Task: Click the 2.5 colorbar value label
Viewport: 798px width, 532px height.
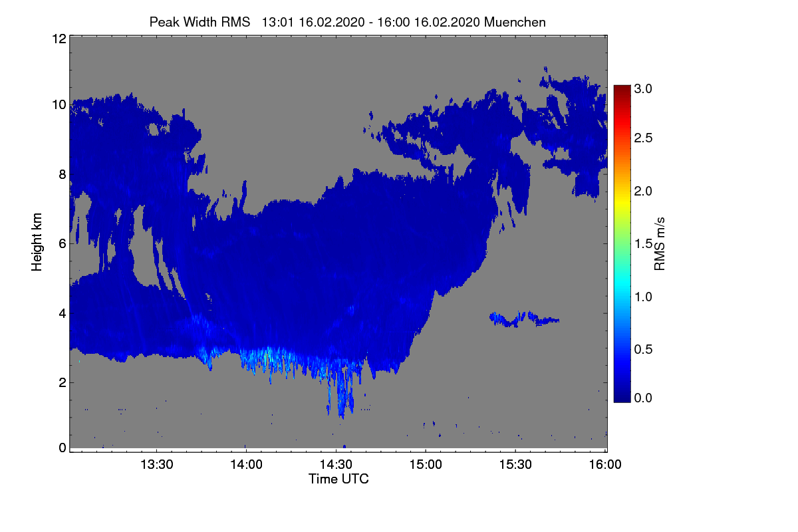Action: 644,138
